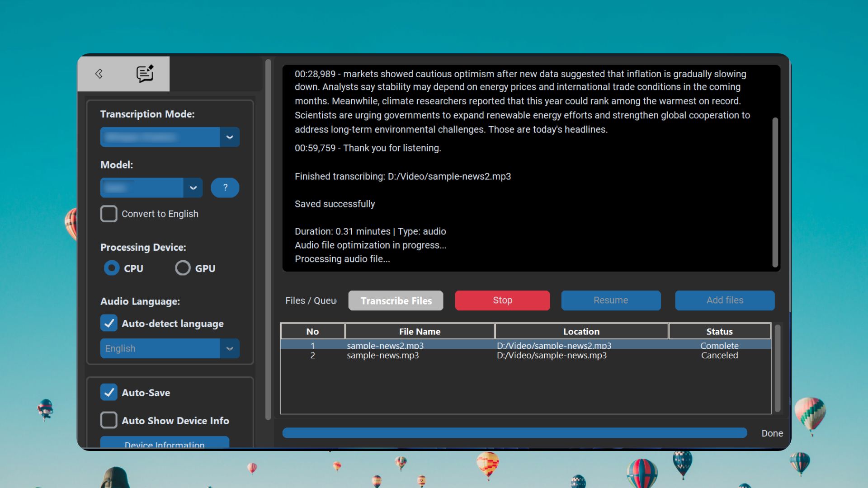Click the transcript output scrollbar
Viewport: 868px width, 488px height.
click(775, 192)
